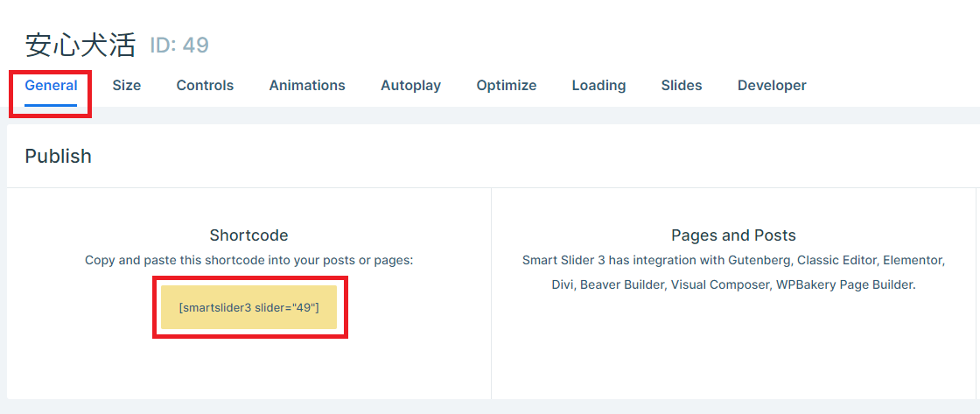Open the Controls tab
980x414 pixels.
point(205,86)
